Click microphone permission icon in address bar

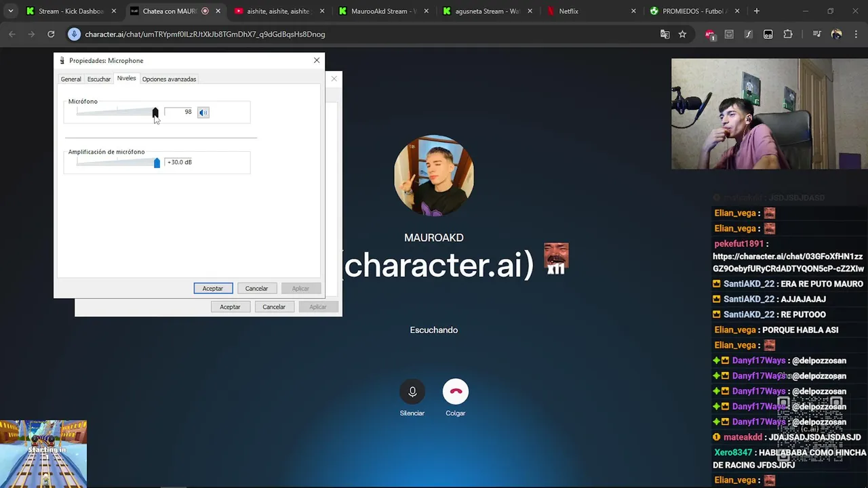74,34
